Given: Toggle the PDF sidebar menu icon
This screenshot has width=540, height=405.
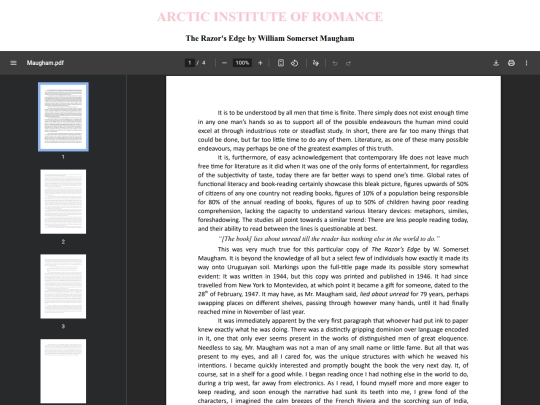Looking at the screenshot, I should coord(13,63).
